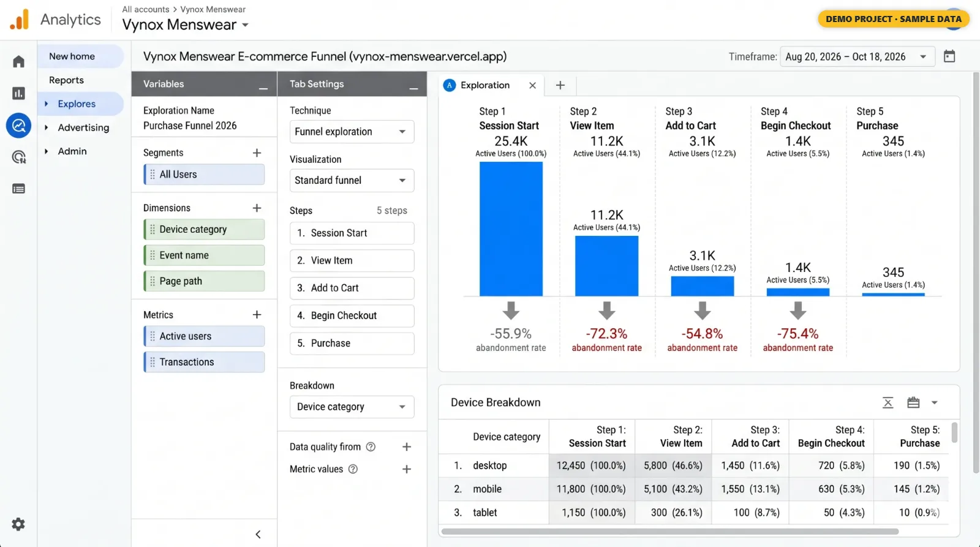
Task: Click the Session Start funnel bar
Action: pyautogui.click(x=511, y=229)
